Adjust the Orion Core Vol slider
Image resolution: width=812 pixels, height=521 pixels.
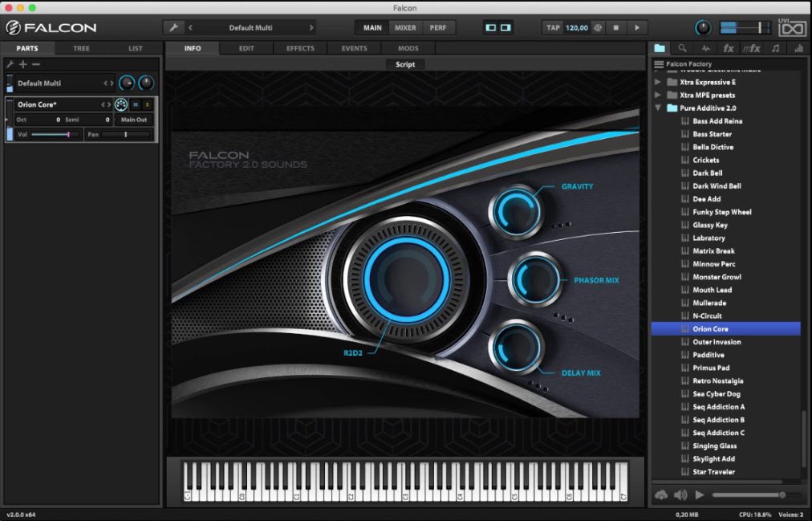point(55,135)
